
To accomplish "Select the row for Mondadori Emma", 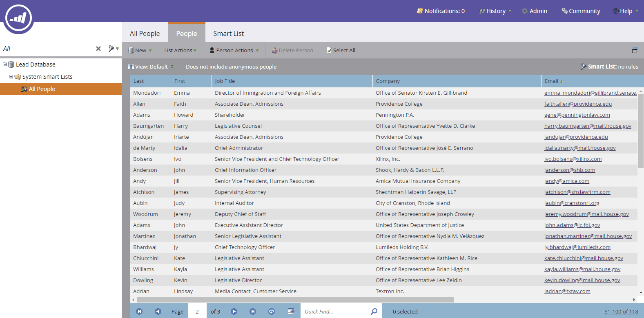I will 383,93.
